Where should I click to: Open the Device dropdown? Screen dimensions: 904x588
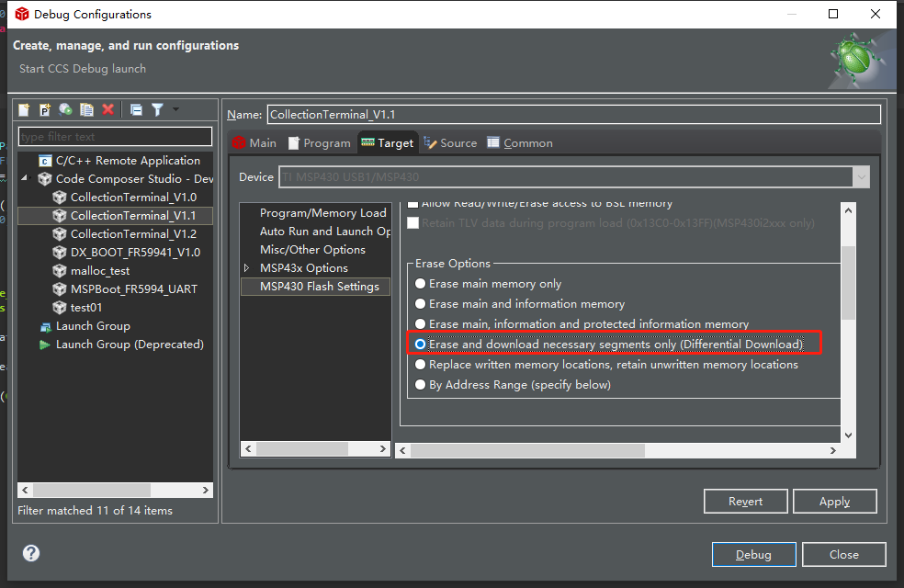click(x=862, y=177)
